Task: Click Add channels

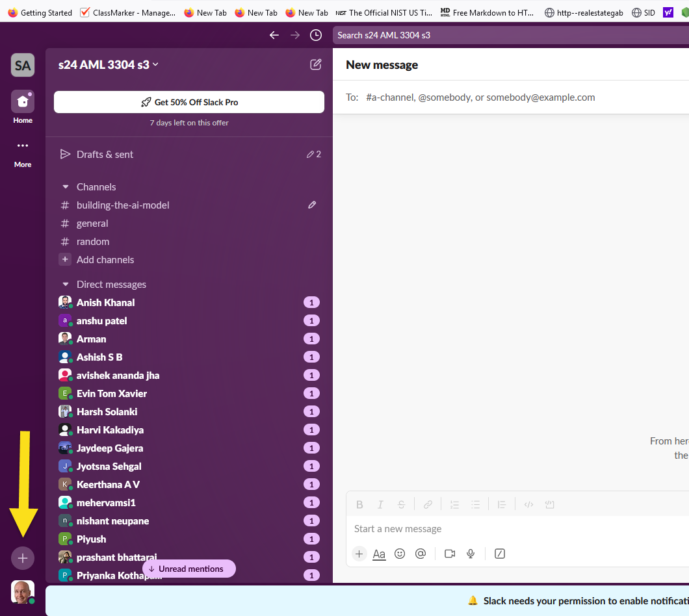Action: point(189,260)
